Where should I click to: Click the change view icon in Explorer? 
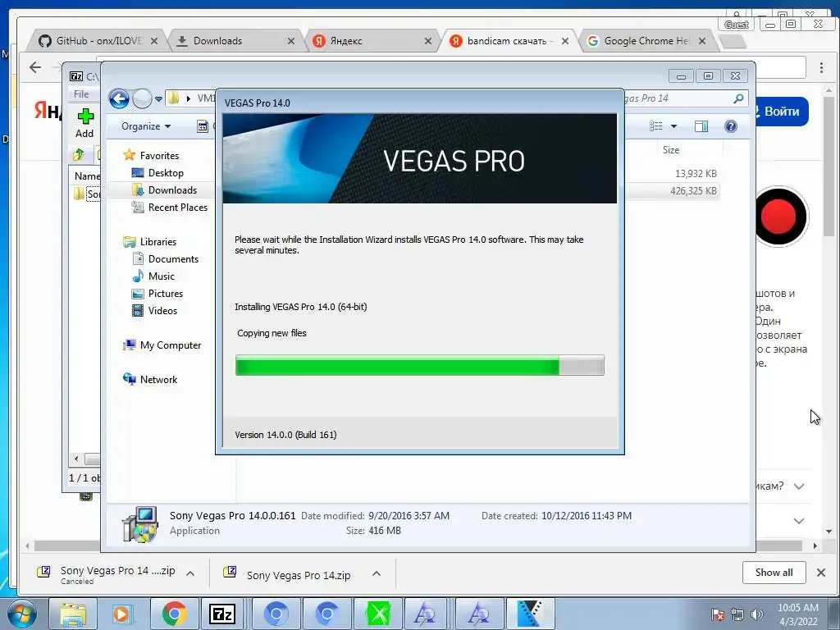click(655, 126)
